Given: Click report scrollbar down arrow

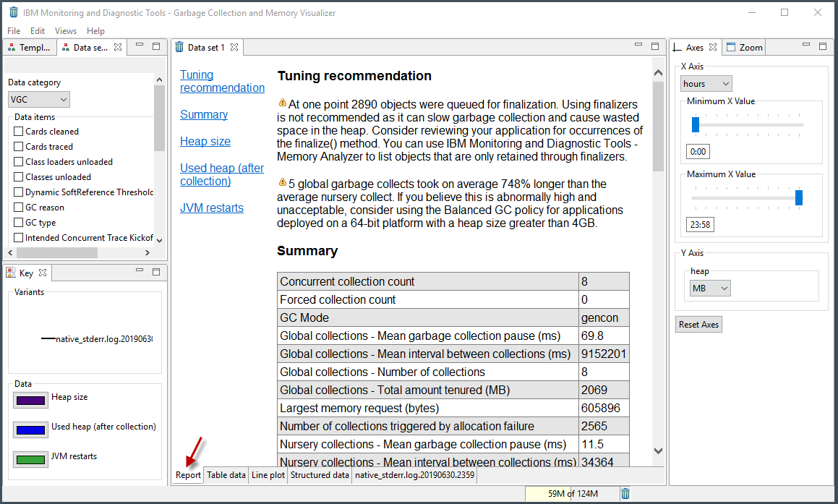Looking at the screenshot, I should [x=659, y=450].
